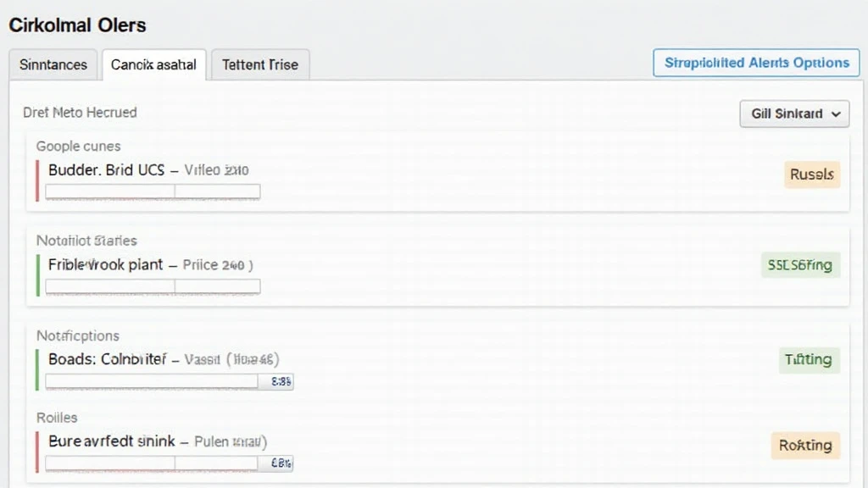Open the Sinntances tab

[53, 65]
